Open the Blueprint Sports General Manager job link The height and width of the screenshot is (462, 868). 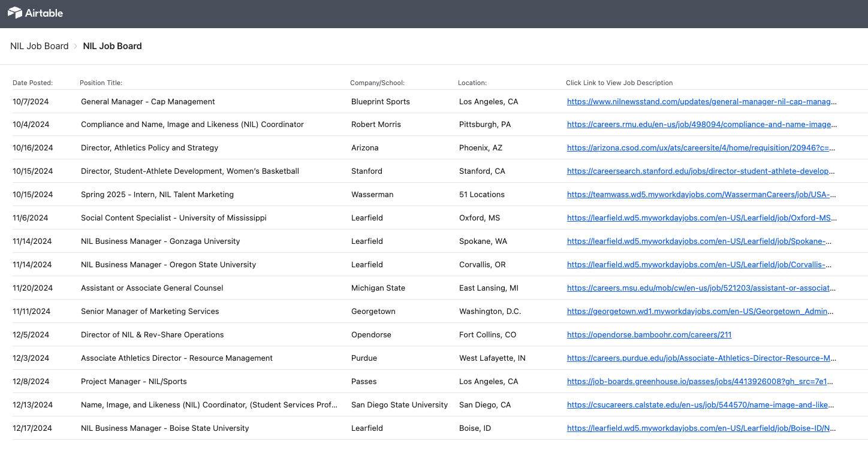click(700, 101)
